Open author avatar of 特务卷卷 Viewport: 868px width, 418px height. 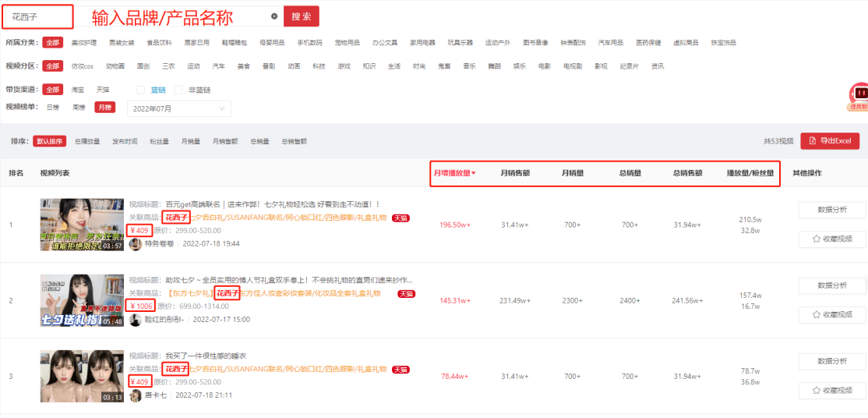(135, 243)
